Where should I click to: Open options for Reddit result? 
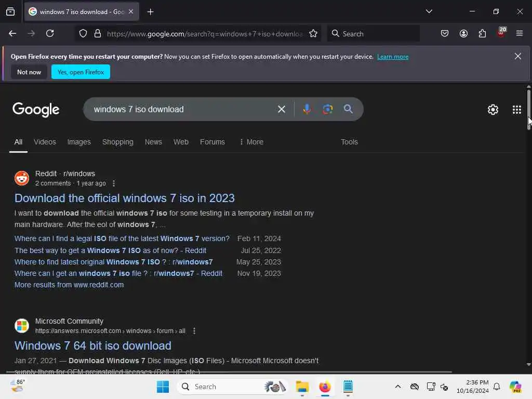click(x=114, y=183)
